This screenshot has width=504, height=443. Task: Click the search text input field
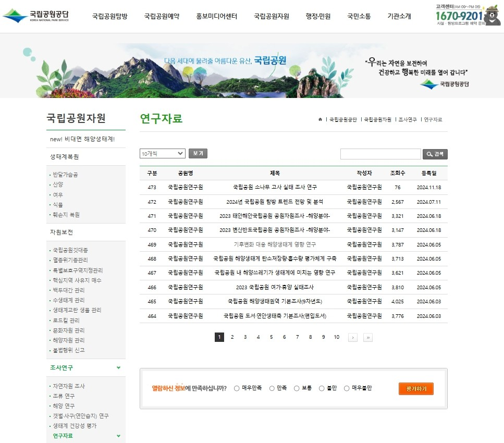tap(380, 154)
